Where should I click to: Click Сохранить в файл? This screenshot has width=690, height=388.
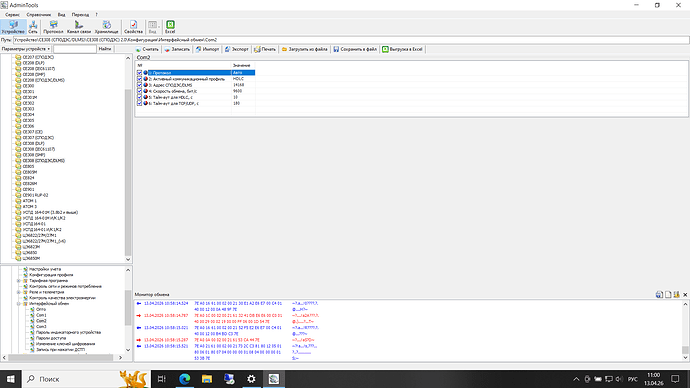tap(355, 49)
